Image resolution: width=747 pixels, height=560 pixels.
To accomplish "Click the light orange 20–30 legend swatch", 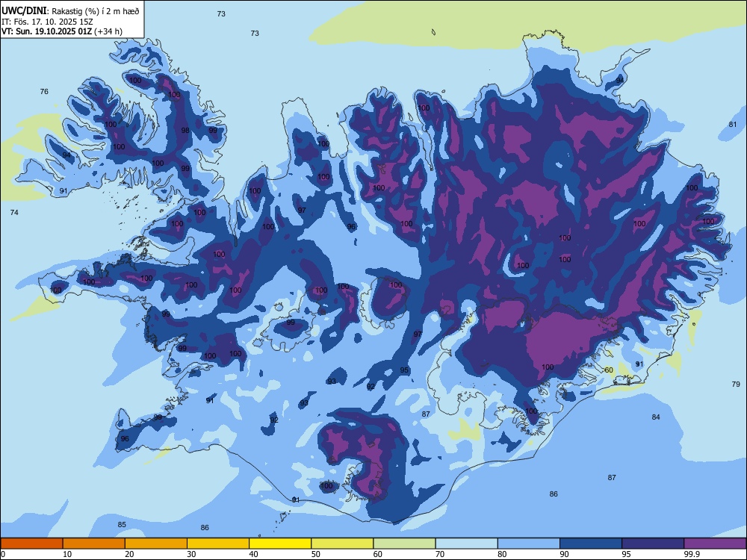I will 156,544.
